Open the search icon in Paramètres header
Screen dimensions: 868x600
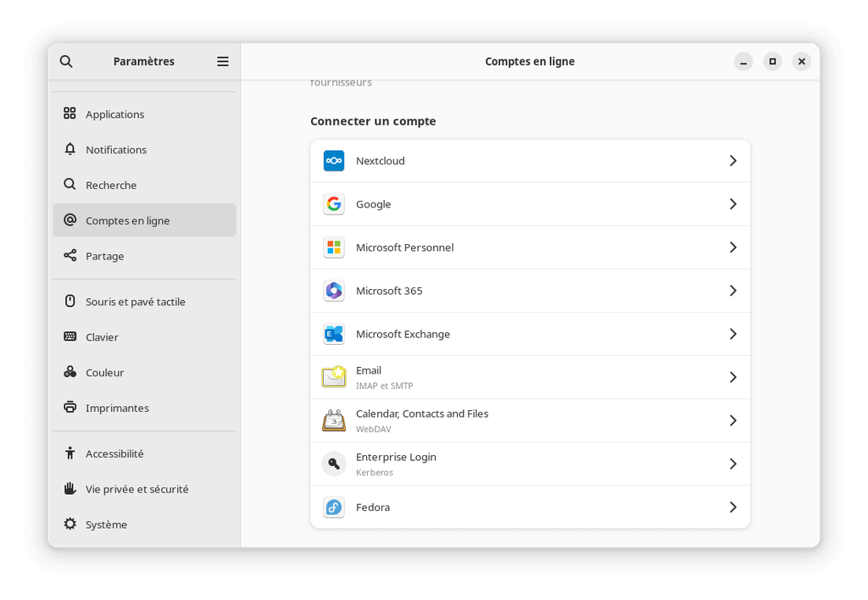point(66,61)
